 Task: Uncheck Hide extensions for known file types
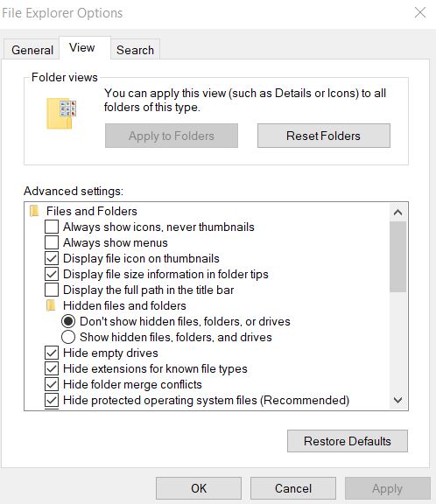[52, 368]
